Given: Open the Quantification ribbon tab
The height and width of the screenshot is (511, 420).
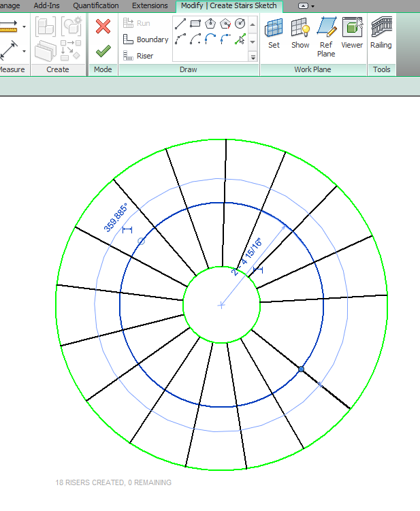Looking at the screenshot, I should pyautogui.click(x=96, y=6).
